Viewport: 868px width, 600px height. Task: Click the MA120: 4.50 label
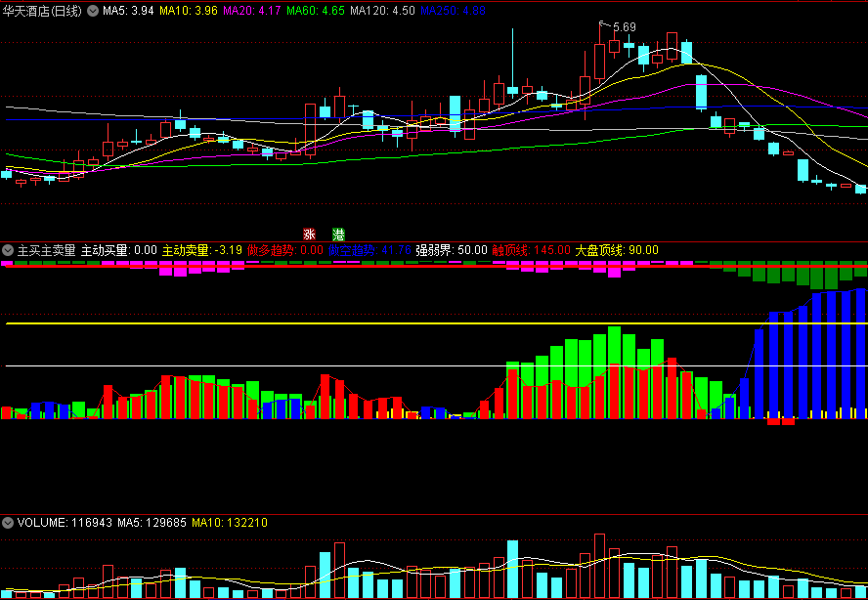click(383, 11)
